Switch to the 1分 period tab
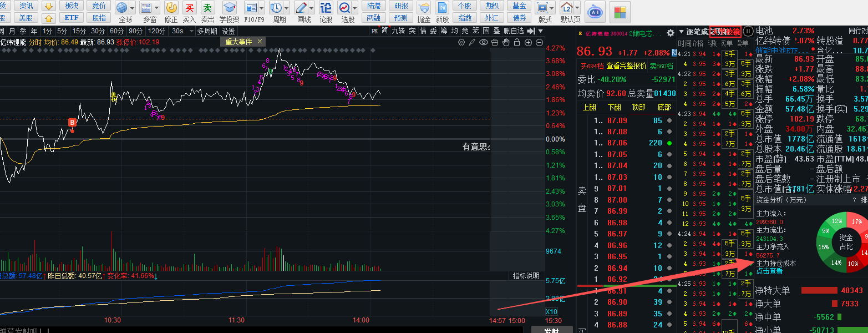The image size is (868, 333). [48, 31]
